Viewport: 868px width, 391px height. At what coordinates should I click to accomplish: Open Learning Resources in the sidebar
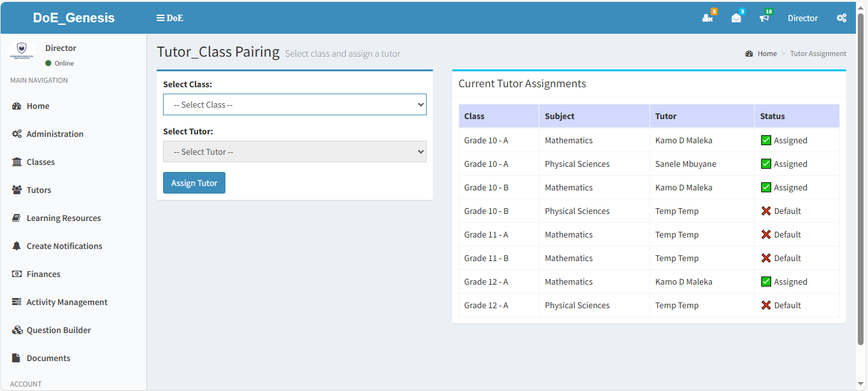point(64,218)
